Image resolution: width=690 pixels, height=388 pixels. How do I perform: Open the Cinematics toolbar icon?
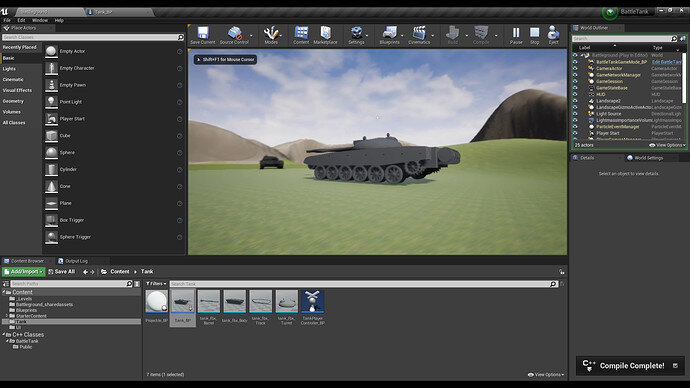419,35
